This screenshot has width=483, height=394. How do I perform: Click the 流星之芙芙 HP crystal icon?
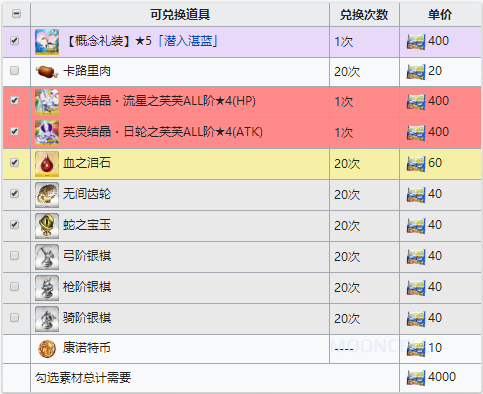coord(47,102)
